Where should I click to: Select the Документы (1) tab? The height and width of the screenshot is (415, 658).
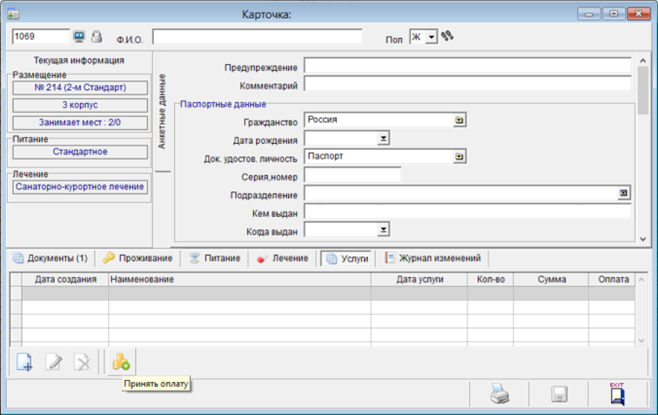50,258
